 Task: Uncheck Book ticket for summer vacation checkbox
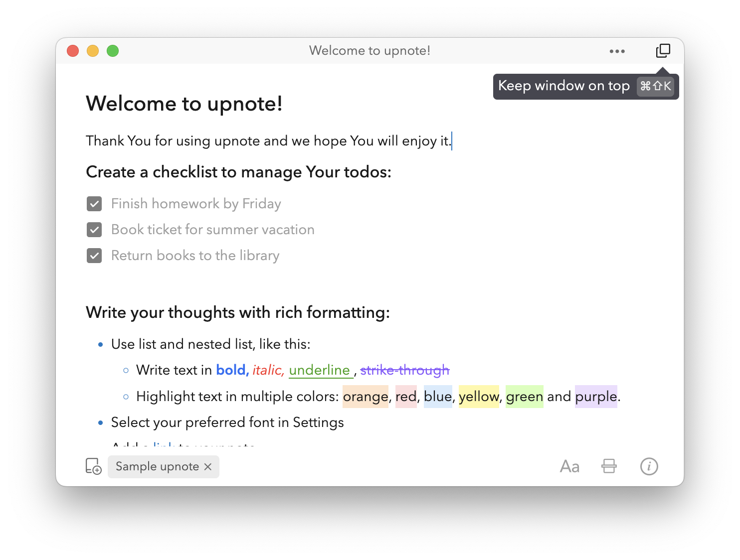point(94,230)
